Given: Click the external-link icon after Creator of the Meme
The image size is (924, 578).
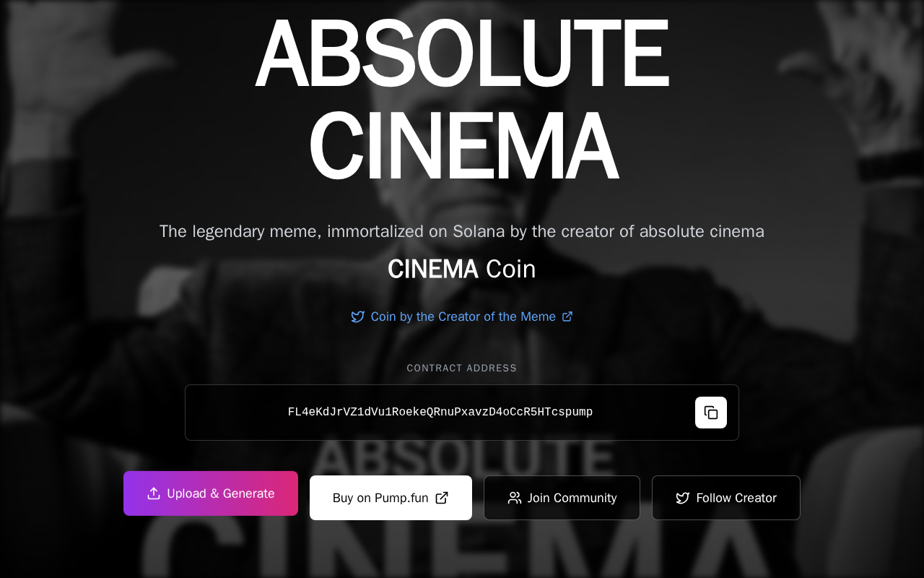Looking at the screenshot, I should [567, 316].
